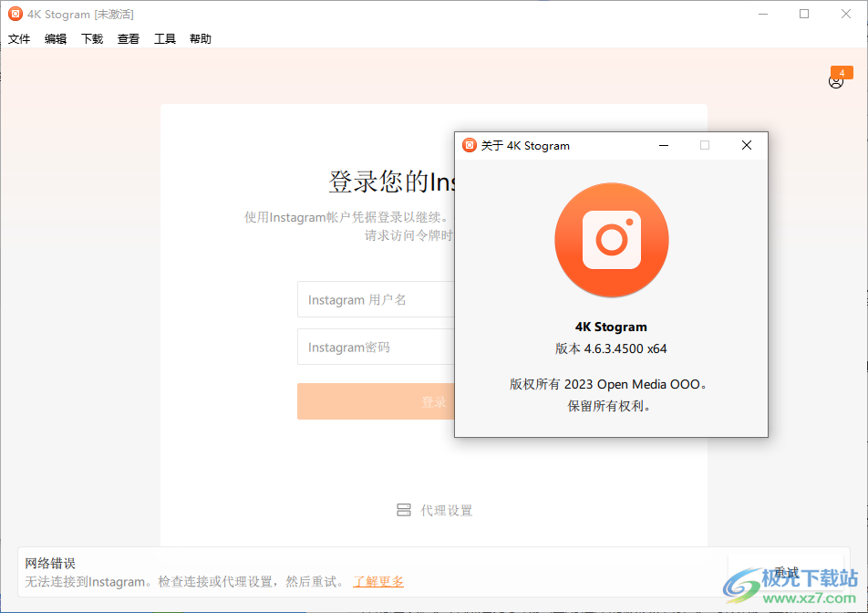868x613 pixels.
Task: Click the 登录您的Ins heading in main window
Action: (x=391, y=182)
